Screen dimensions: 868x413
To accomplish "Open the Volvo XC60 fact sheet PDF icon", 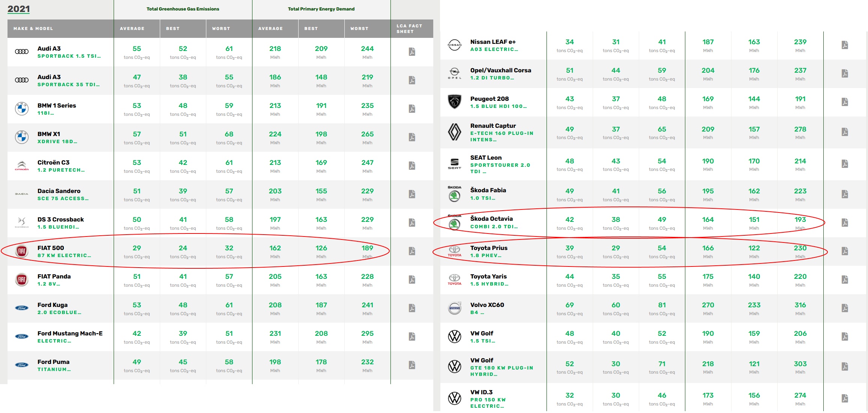I will point(845,308).
